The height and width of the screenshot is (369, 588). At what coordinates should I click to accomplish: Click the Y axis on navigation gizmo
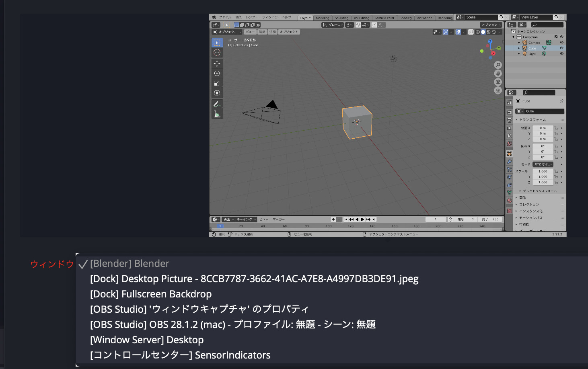click(x=499, y=48)
